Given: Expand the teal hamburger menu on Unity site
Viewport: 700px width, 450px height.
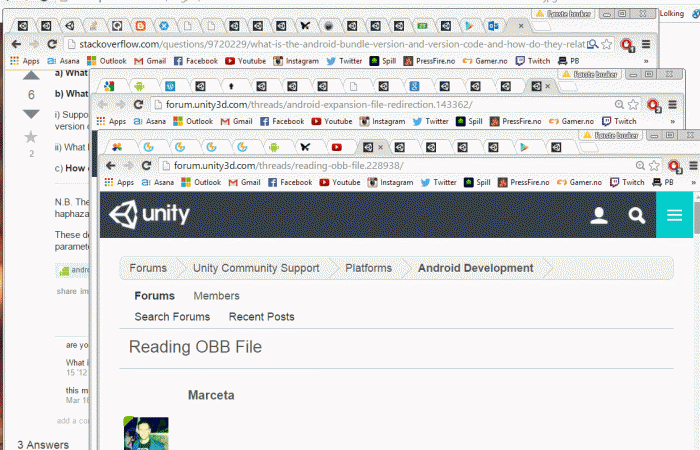Looking at the screenshot, I should (x=674, y=215).
